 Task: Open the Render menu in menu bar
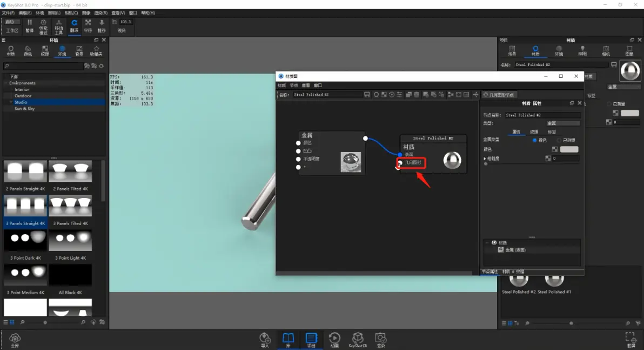pyautogui.click(x=100, y=12)
